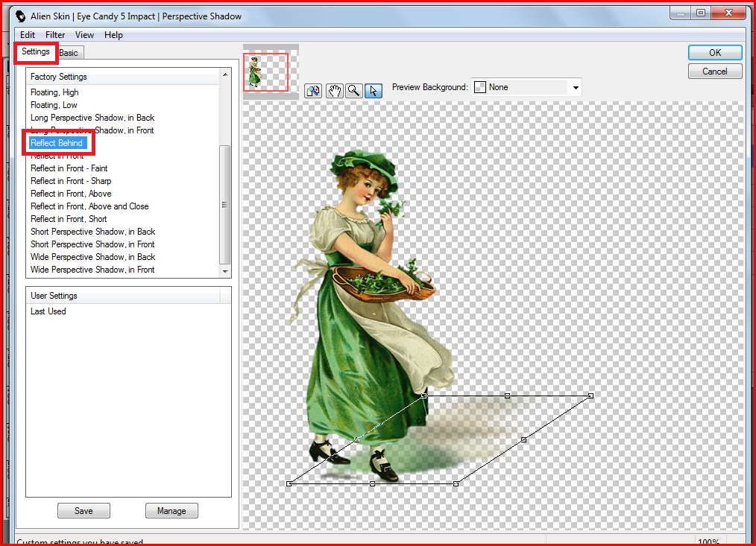The image size is (756, 546).
Task: Click the shadow box top-right corner handle
Action: click(590, 396)
